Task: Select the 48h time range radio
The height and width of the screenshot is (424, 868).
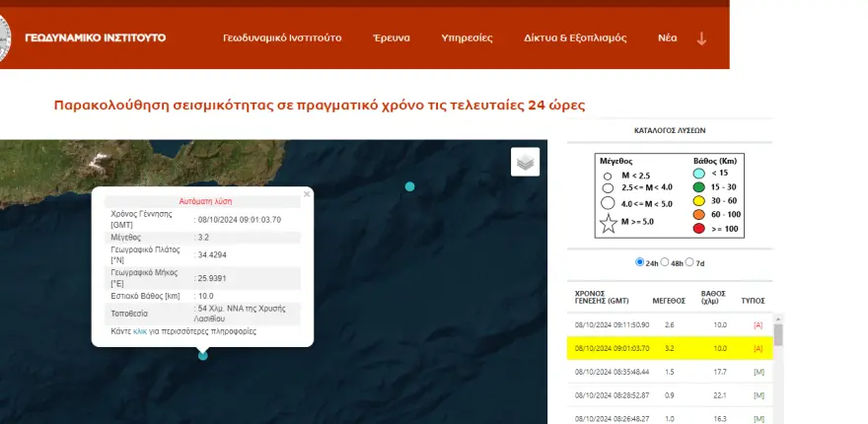Action: point(665,263)
